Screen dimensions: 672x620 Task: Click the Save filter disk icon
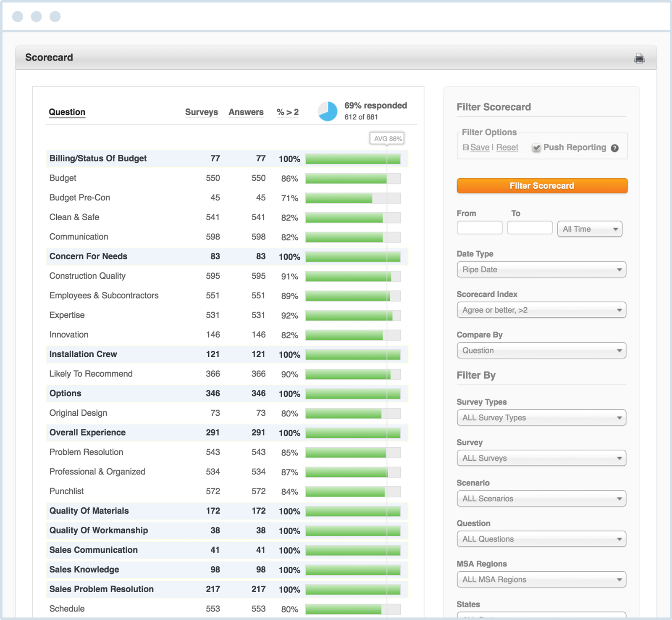[466, 148]
